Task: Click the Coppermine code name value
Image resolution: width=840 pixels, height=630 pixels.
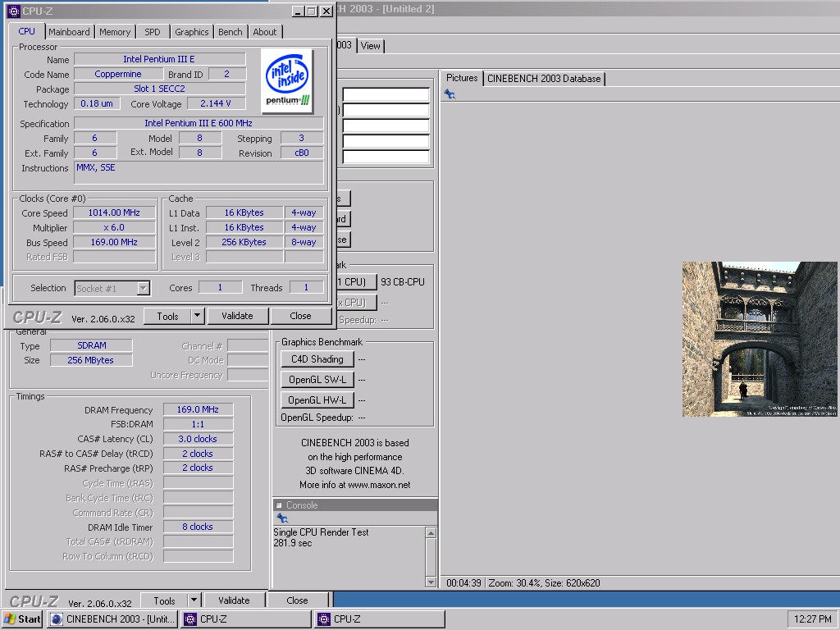Action: coord(118,74)
